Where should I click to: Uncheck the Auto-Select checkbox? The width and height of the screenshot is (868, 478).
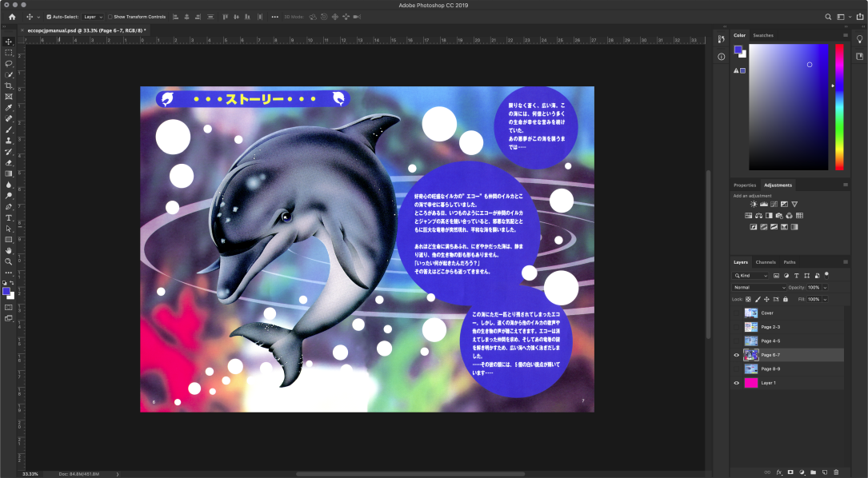tap(49, 16)
